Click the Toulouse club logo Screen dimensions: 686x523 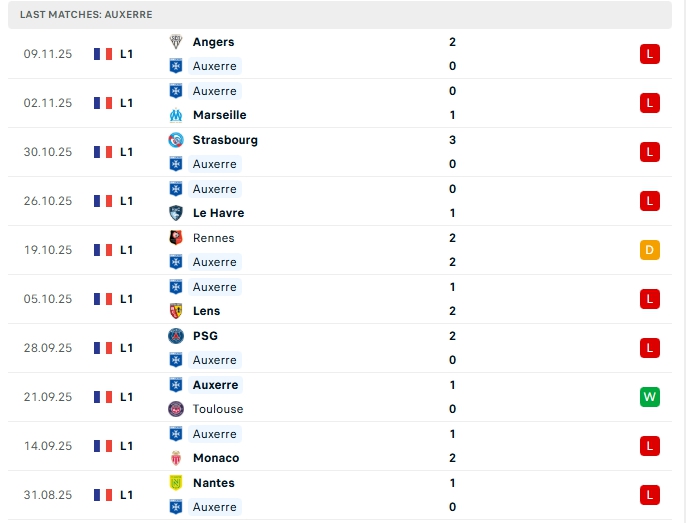(176, 409)
